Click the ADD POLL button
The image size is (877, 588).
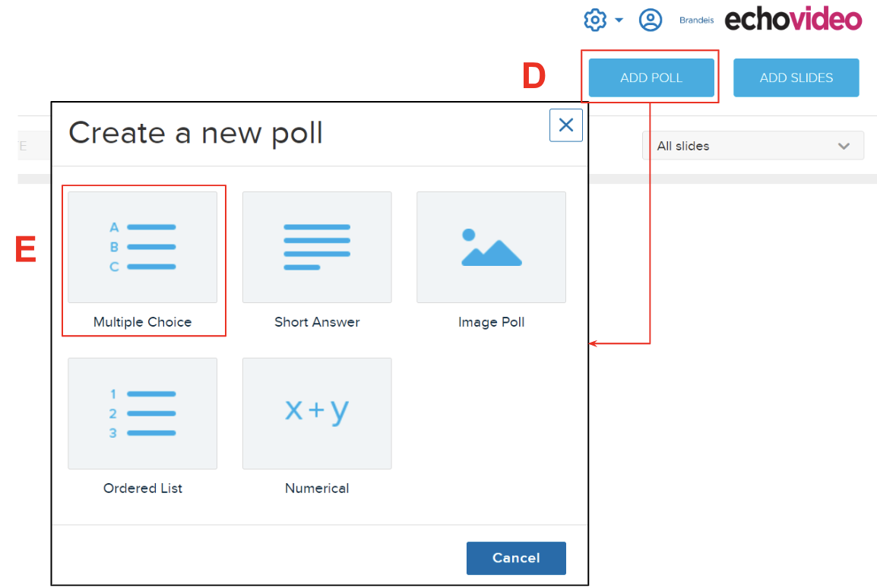tap(651, 77)
